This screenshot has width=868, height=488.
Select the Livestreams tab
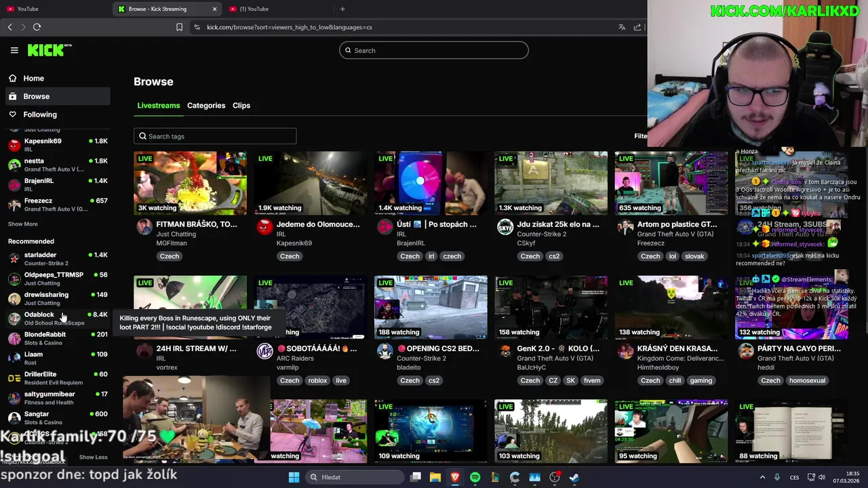click(159, 106)
